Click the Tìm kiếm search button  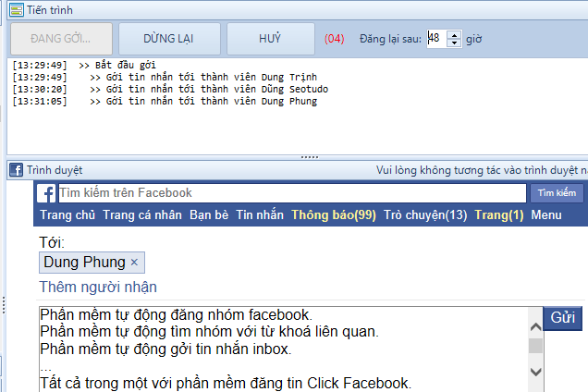(x=557, y=193)
